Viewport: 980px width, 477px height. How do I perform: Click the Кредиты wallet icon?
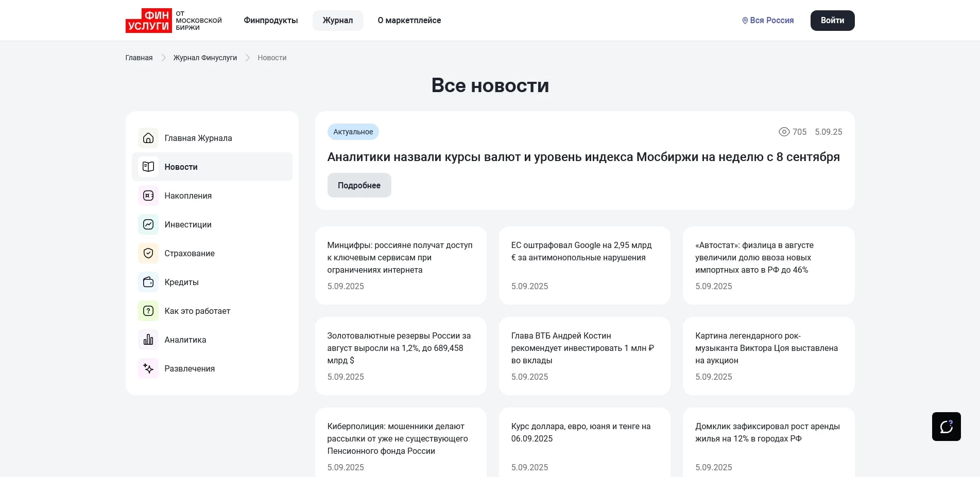tap(148, 282)
